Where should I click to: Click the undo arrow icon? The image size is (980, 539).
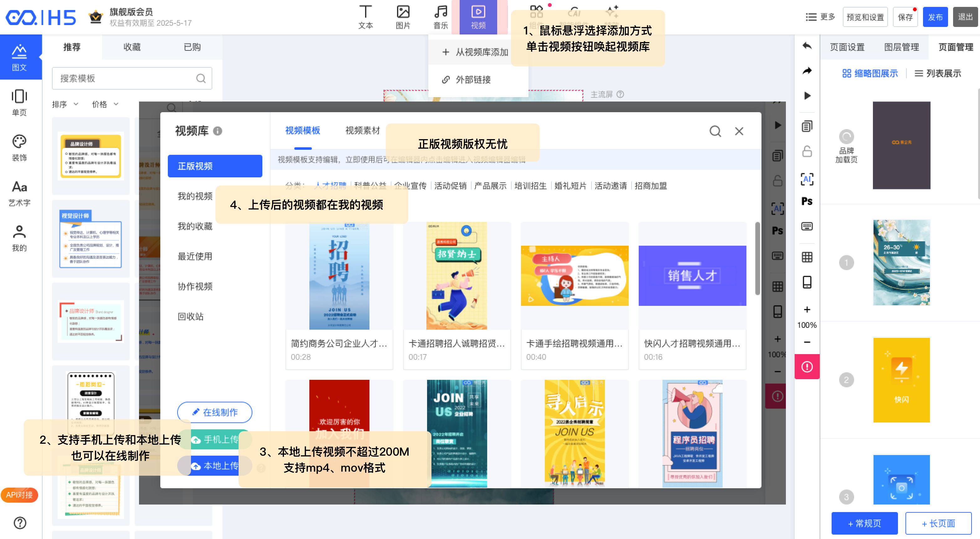tap(807, 46)
